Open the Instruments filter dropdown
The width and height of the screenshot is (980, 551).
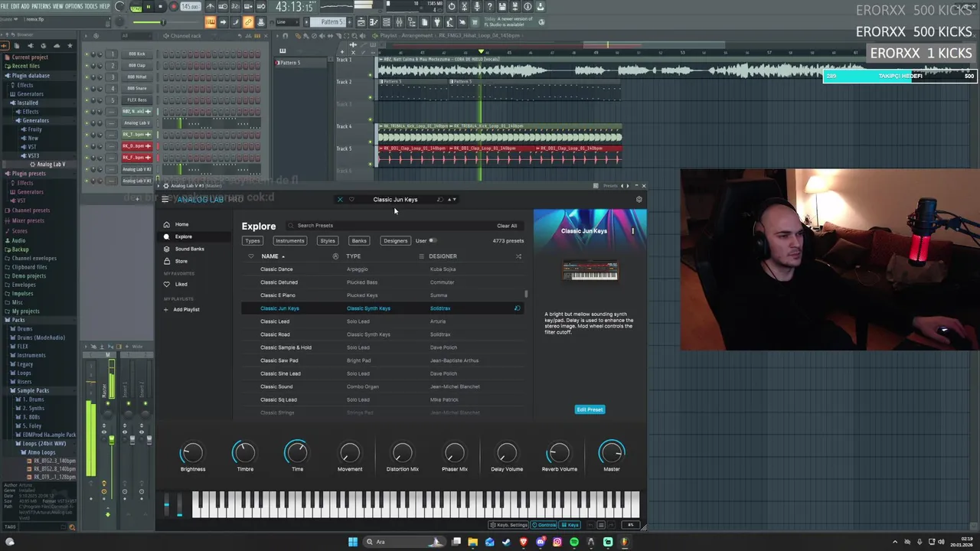(x=290, y=240)
